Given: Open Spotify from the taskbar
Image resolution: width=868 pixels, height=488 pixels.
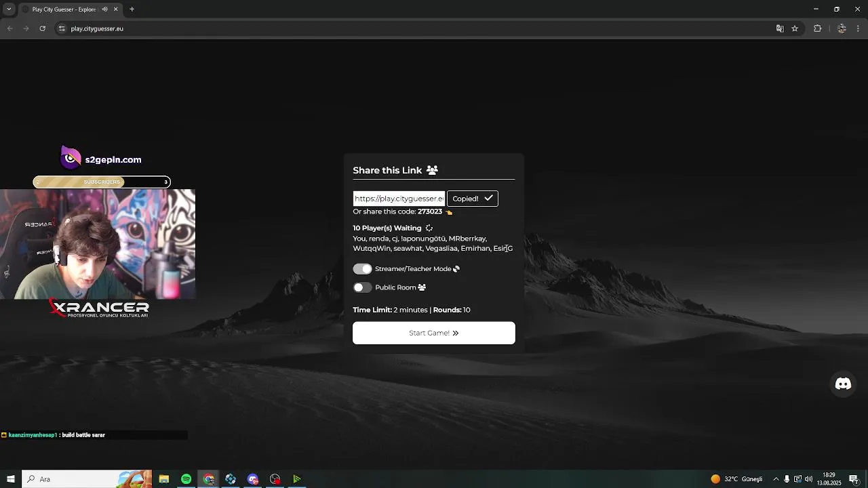Looking at the screenshot, I should pyautogui.click(x=186, y=479).
